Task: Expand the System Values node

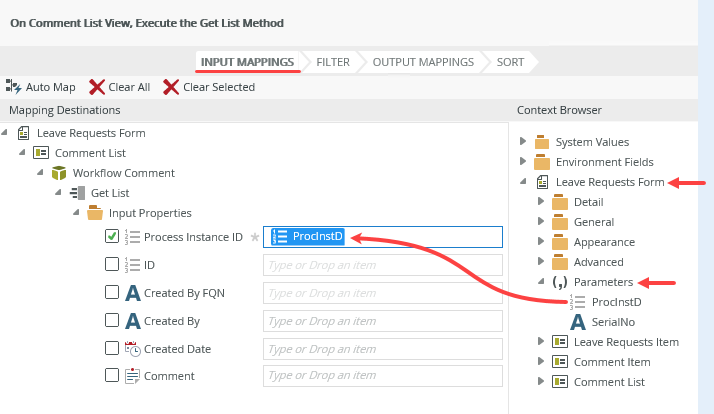Action: [523, 142]
